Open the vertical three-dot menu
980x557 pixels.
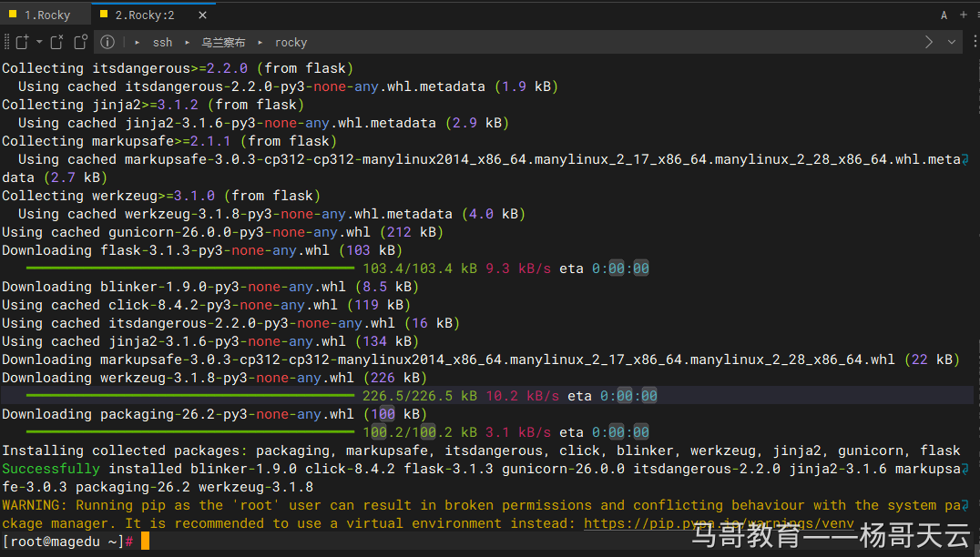pos(975,42)
